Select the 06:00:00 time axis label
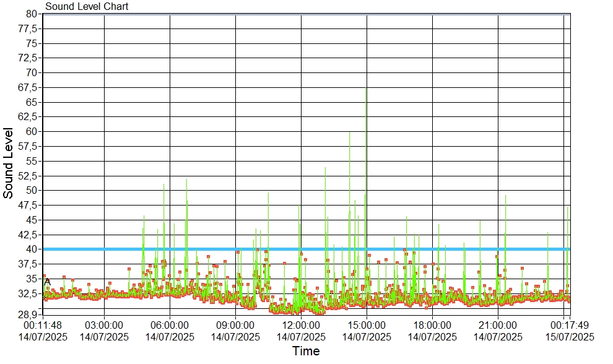The image size is (613, 364). tap(170, 324)
